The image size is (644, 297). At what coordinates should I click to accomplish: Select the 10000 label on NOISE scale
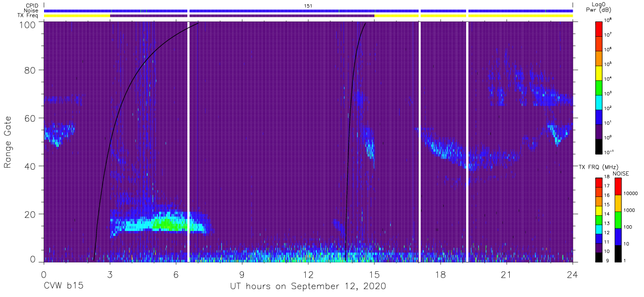click(631, 194)
